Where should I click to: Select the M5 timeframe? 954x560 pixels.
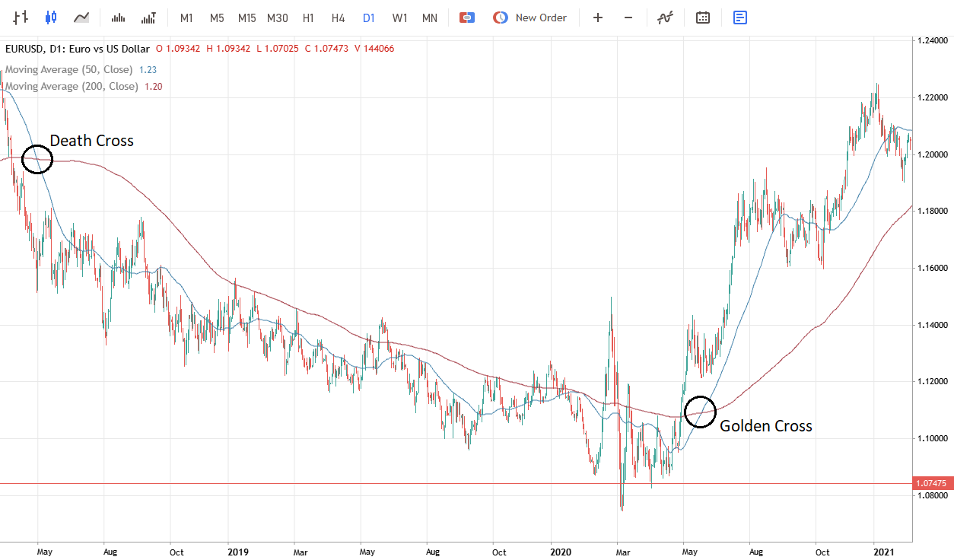217,17
